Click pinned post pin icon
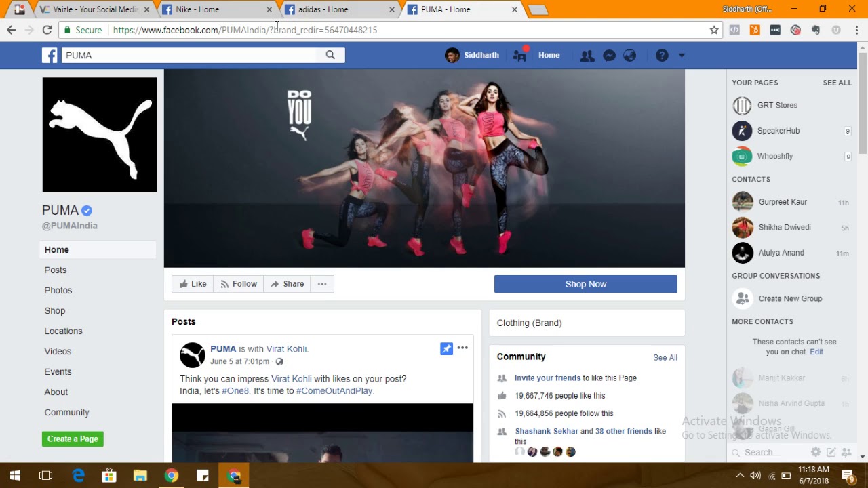The image size is (868, 488). coord(446,348)
